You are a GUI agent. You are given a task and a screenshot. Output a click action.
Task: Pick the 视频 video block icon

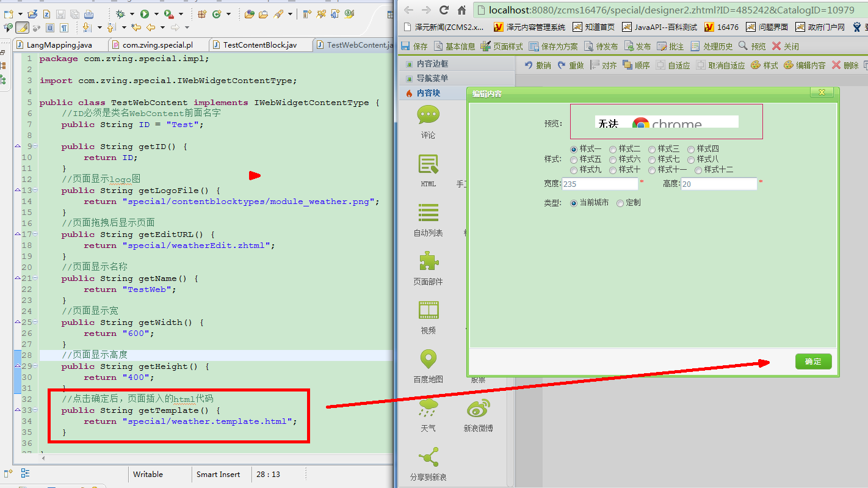click(x=428, y=311)
